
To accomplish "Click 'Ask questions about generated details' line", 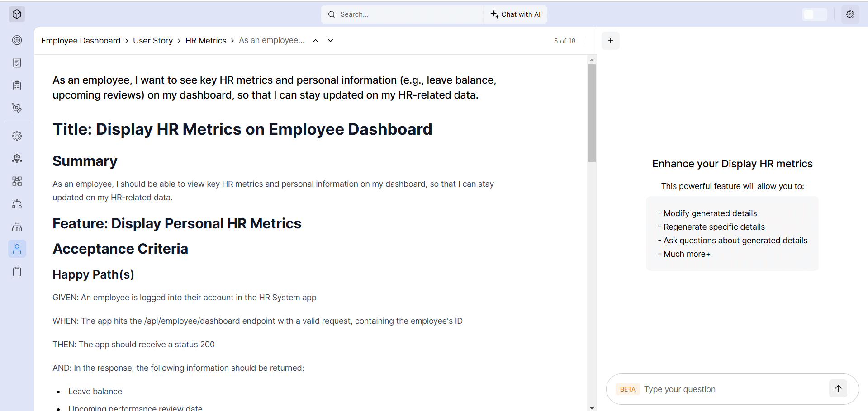I will click(x=733, y=241).
